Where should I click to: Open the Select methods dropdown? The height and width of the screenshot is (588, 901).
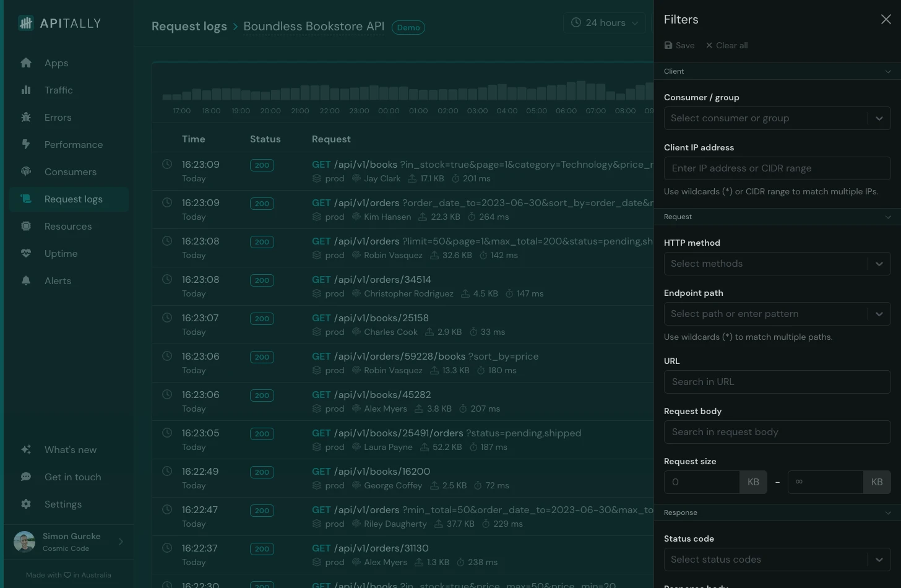pyautogui.click(x=777, y=263)
